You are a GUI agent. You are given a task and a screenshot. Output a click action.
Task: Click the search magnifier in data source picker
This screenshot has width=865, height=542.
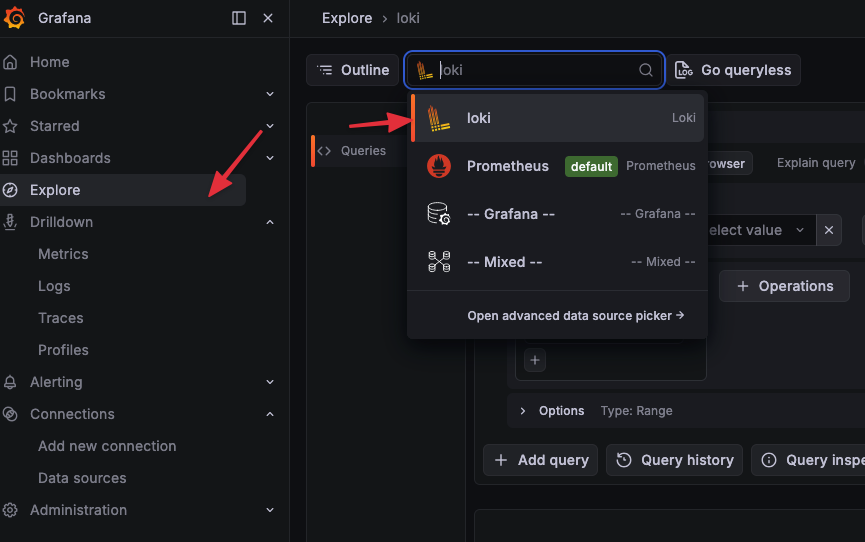(646, 70)
